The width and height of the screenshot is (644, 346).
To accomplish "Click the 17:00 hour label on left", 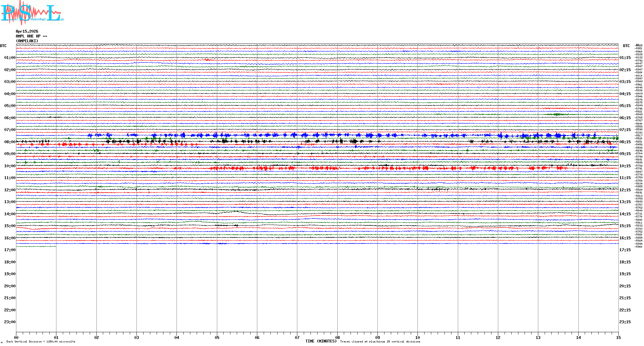I will pyautogui.click(x=10, y=250).
